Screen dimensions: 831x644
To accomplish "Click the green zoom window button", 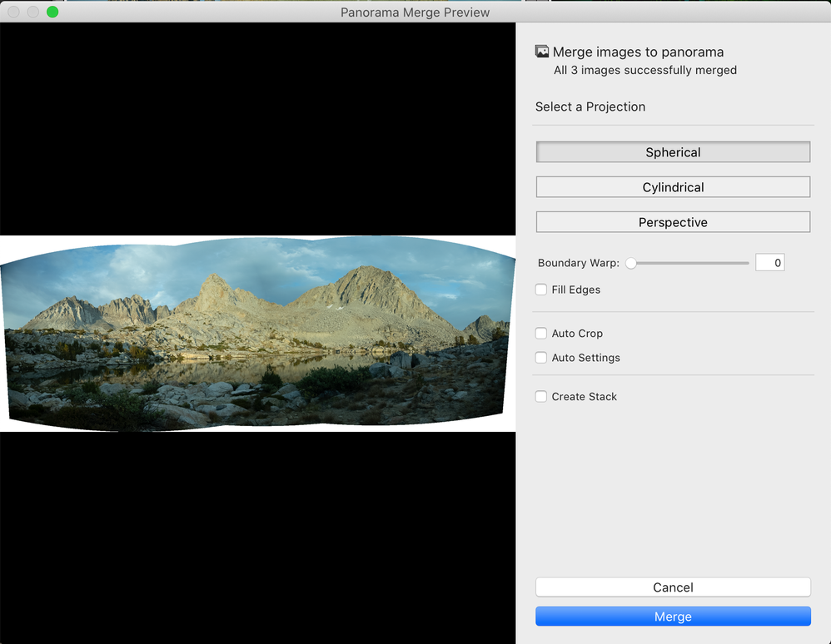I will (x=52, y=12).
